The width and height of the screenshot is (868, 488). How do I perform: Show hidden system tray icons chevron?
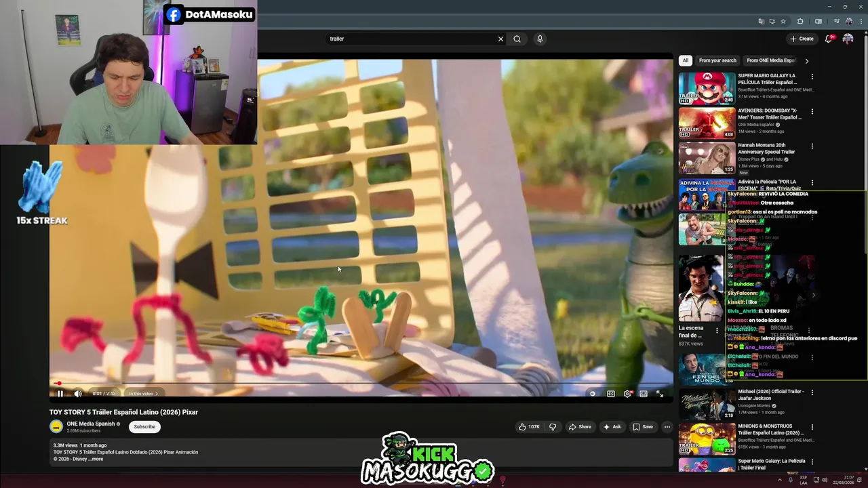778,480
